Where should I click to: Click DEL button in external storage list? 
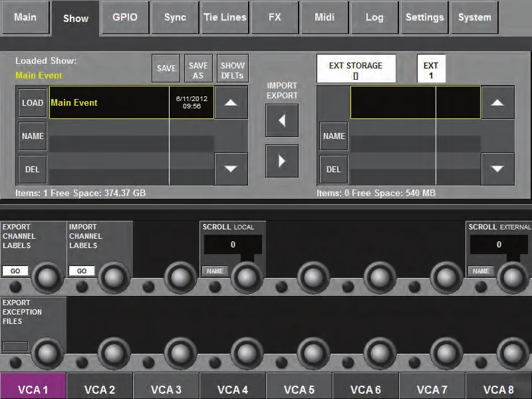[334, 170]
